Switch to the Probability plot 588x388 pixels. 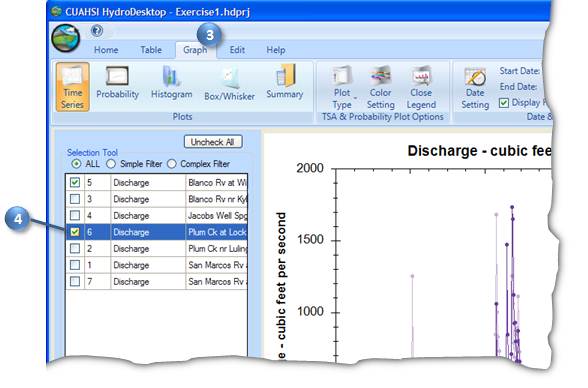coord(117,83)
